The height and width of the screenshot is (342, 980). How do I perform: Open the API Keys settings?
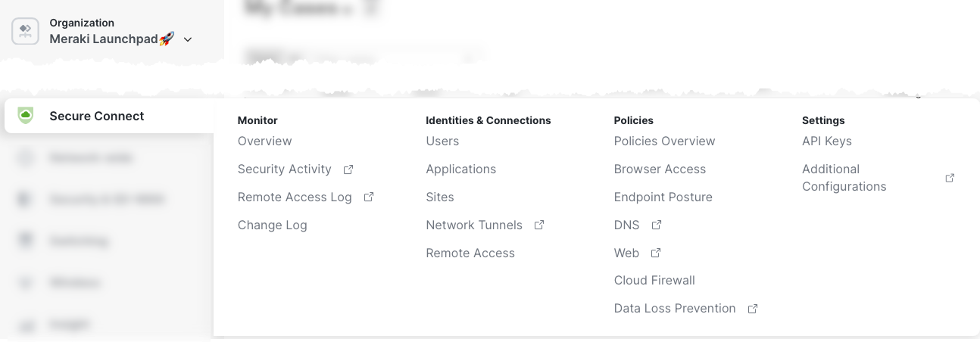pos(826,141)
